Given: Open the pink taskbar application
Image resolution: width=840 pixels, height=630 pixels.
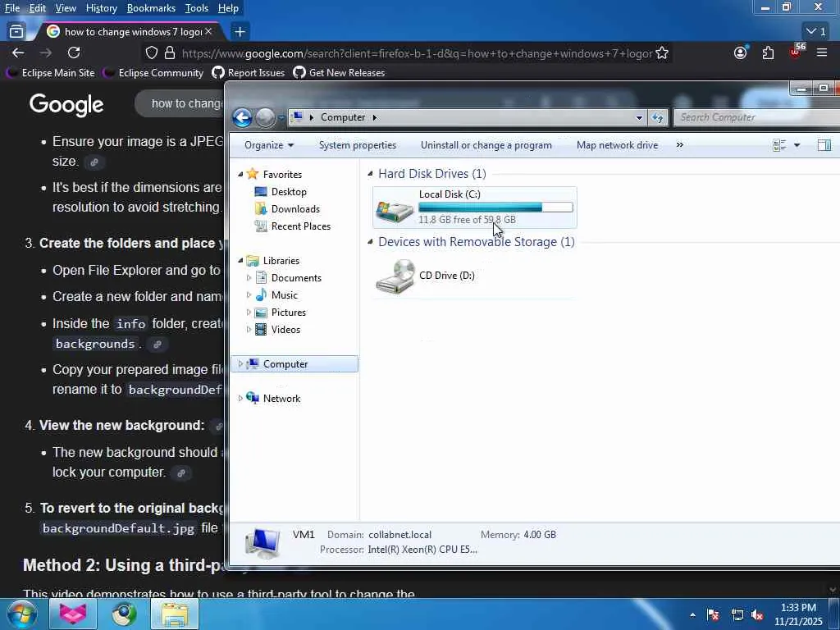Looking at the screenshot, I should pos(73,614).
